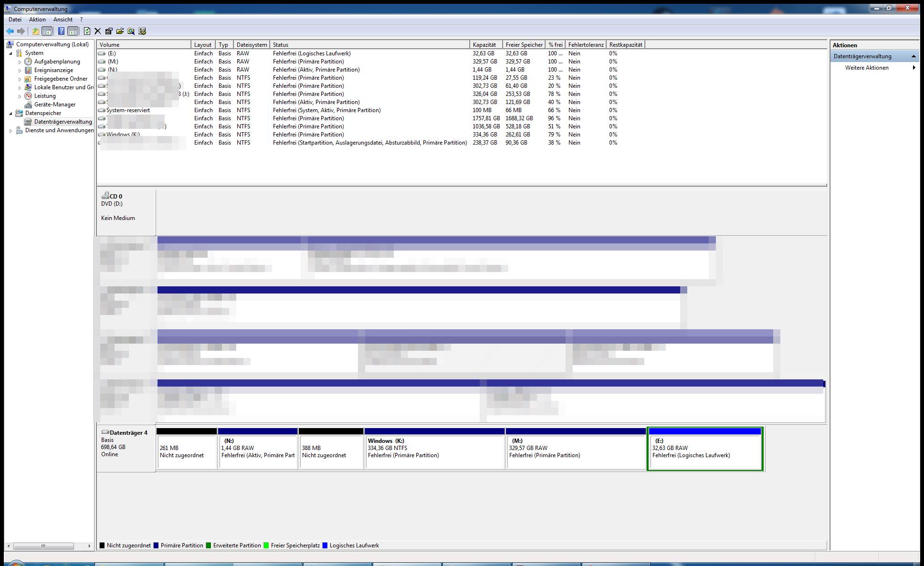Click the green Refresh icon in toolbar
Image resolution: width=924 pixels, height=566 pixels.
pyautogui.click(x=87, y=31)
